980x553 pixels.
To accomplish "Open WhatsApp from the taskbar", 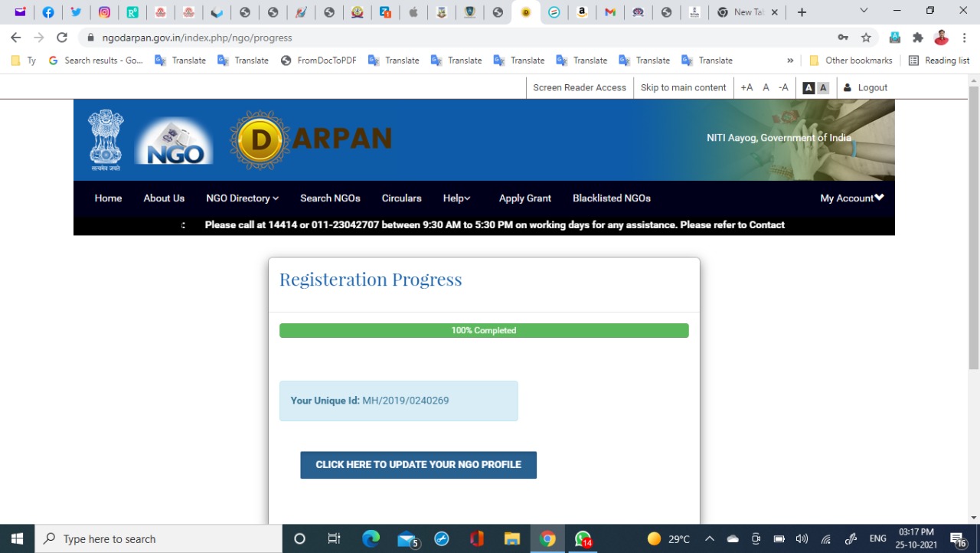I will [583, 538].
